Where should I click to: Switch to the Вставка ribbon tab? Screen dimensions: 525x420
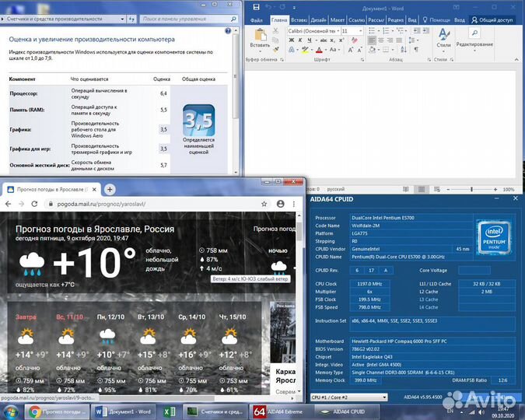tap(299, 20)
